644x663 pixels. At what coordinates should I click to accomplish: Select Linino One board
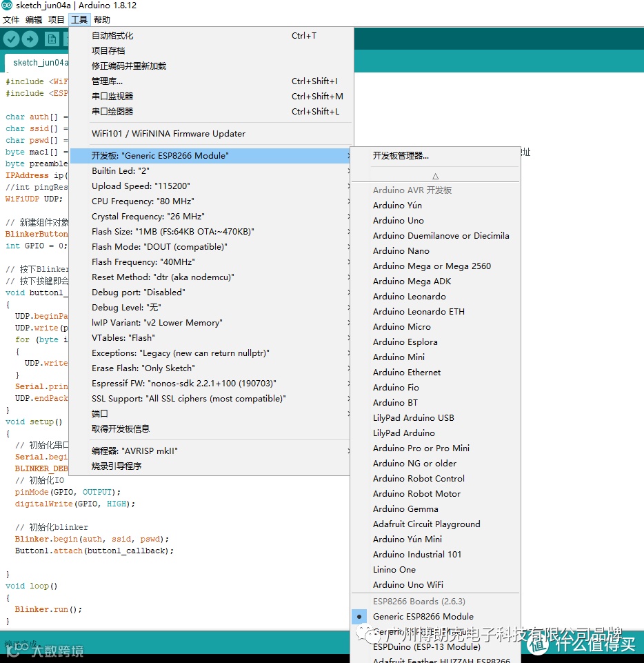tap(435, 570)
